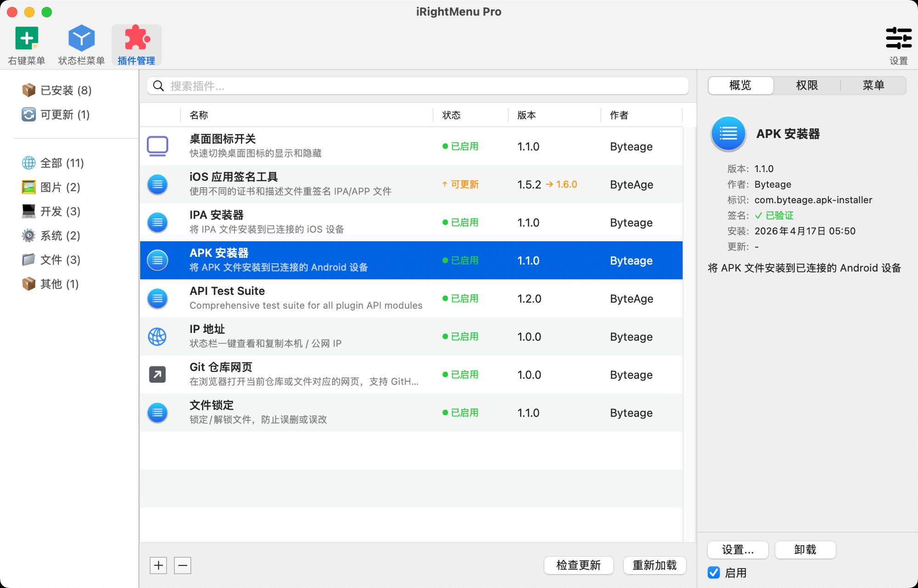Viewport: 918px width, 588px height.
Task: Click the Git 仓库网页 arrow icon
Action: click(x=157, y=375)
